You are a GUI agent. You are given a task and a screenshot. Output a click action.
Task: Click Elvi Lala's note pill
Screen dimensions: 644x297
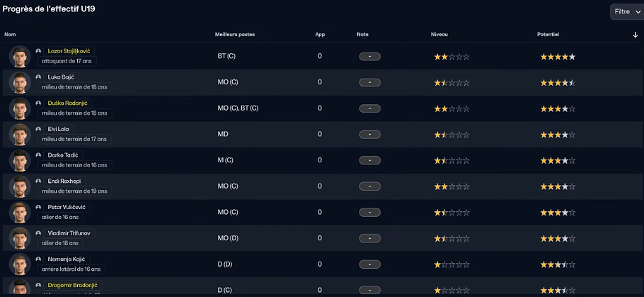[369, 135]
